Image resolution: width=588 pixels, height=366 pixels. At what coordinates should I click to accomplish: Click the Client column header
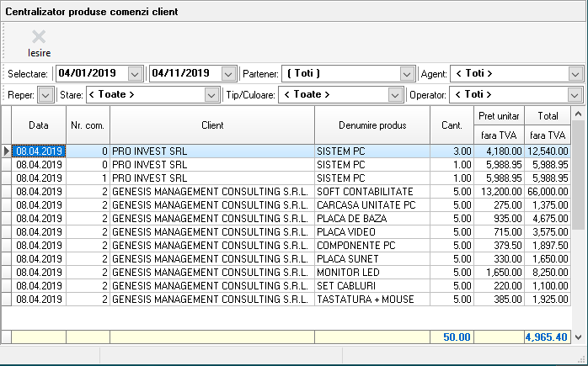(x=212, y=125)
